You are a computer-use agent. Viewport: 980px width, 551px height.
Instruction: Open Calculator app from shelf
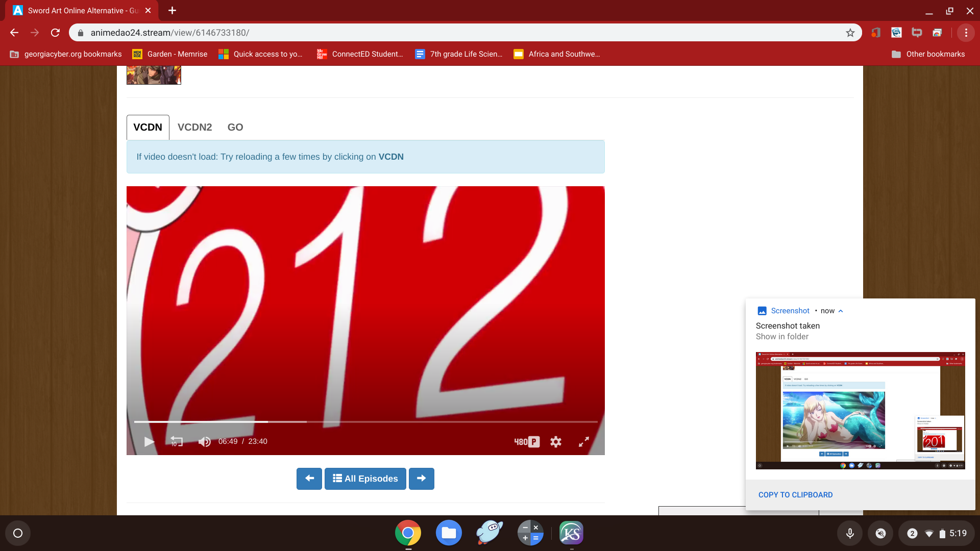(530, 533)
